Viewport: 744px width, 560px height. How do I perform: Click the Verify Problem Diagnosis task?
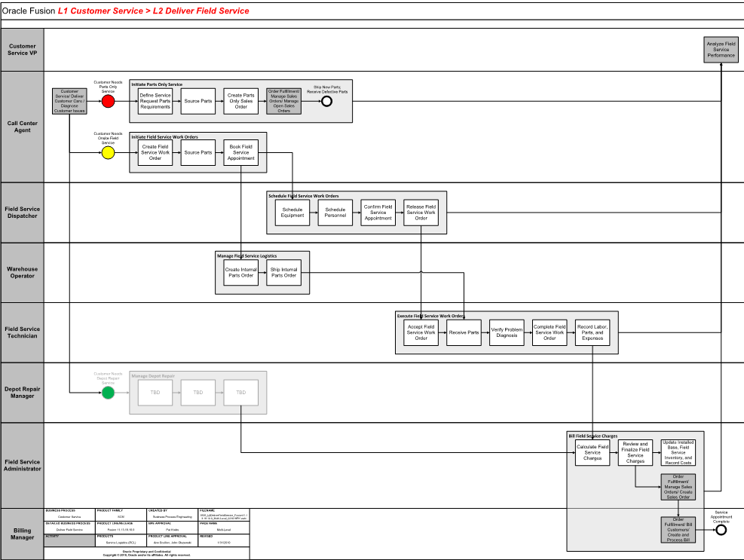[x=507, y=332]
